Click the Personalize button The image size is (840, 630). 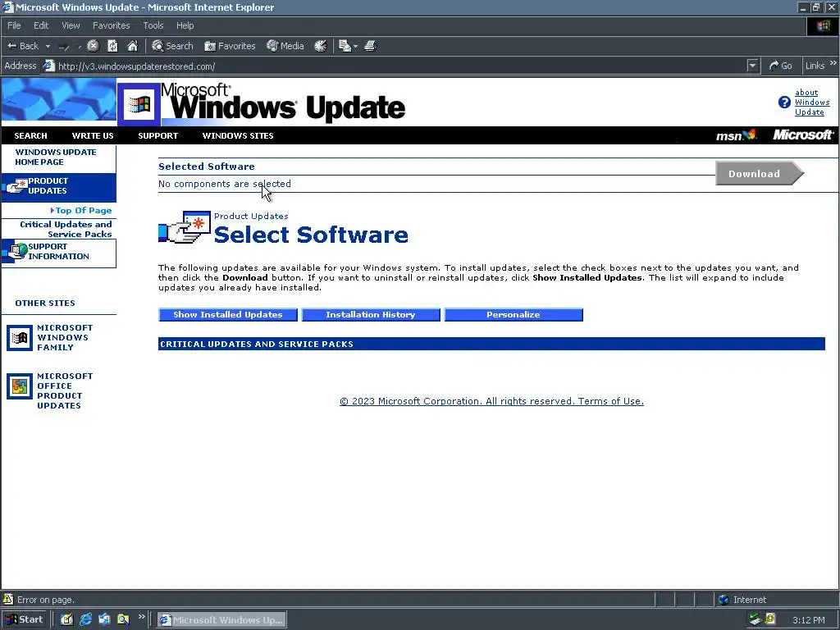coord(514,315)
